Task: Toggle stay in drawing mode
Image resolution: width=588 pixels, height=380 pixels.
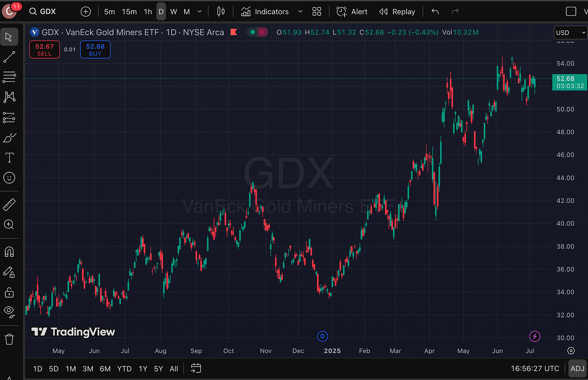Action: tap(9, 272)
